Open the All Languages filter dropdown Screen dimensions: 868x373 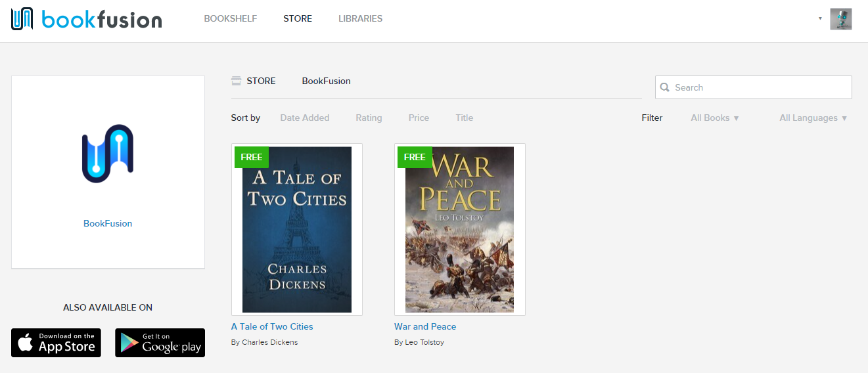pyautogui.click(x=813, y=118)
